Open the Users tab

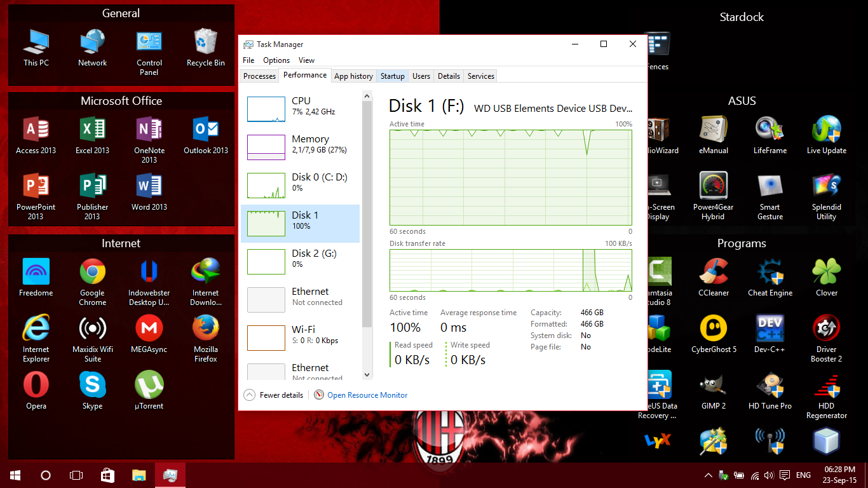(x=421, y=76)
